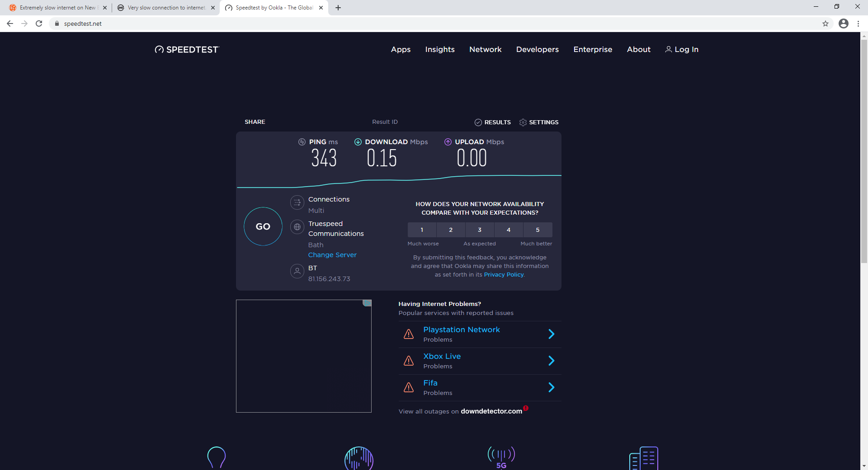
Task: Expand the Xbox Live chevron
Action: [552, 361]
